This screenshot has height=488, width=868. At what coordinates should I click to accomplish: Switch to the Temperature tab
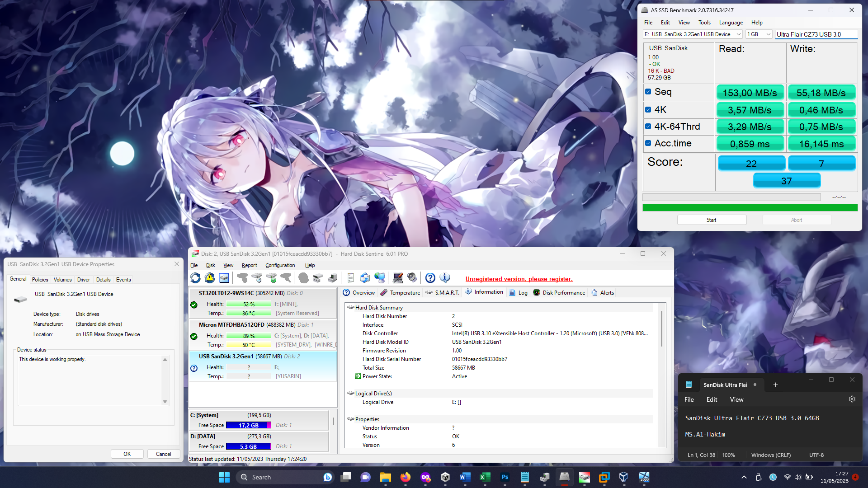[400, 293]
